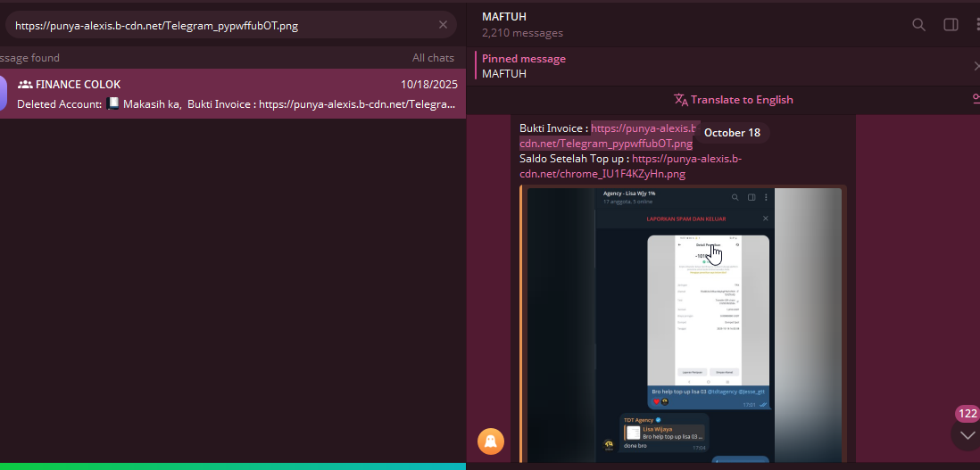Click Translate to English
Screen dimensions: 980x470
coord(733,100)
